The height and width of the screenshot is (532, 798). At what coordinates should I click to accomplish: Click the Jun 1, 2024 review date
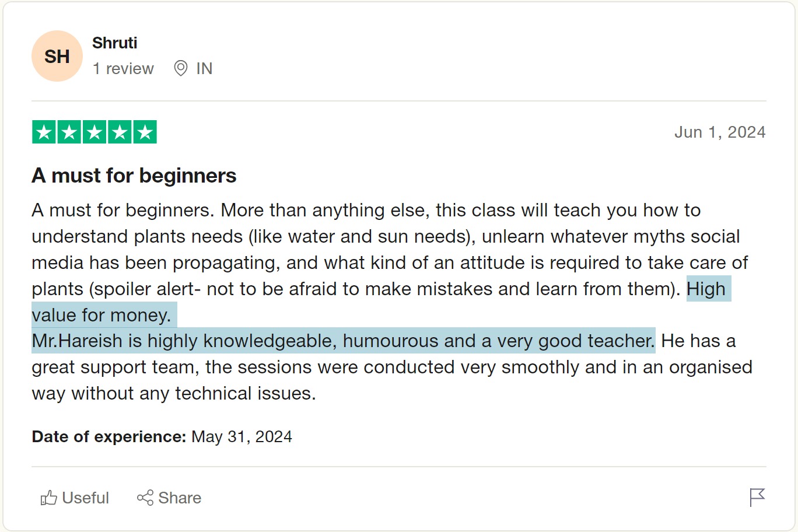(x=719, y=132)
